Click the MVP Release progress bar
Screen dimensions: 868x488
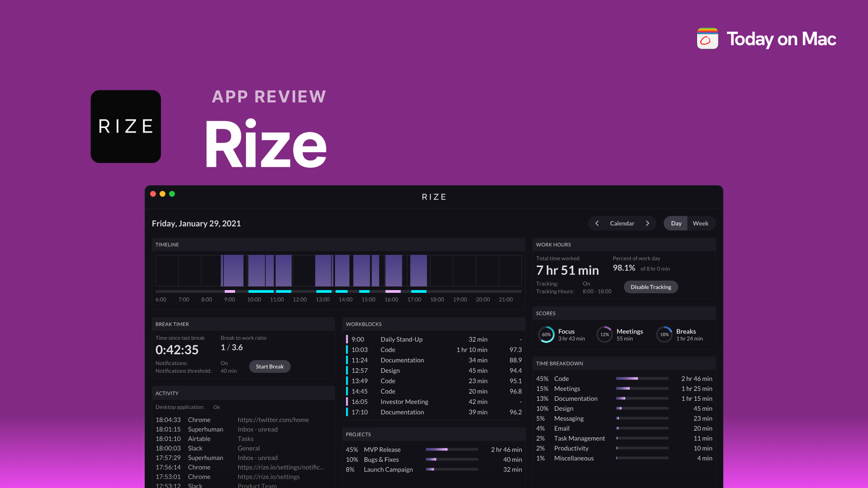tap(452, 450)
